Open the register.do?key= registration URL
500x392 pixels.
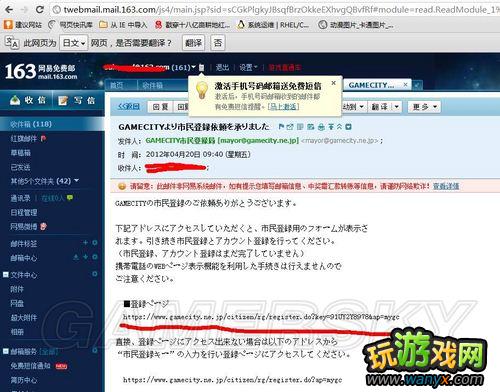261,317
